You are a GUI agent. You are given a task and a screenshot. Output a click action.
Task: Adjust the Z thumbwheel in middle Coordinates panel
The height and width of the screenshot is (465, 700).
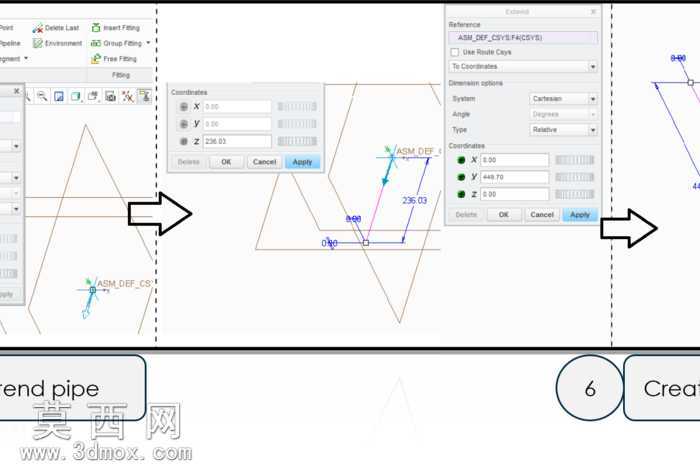297,141
